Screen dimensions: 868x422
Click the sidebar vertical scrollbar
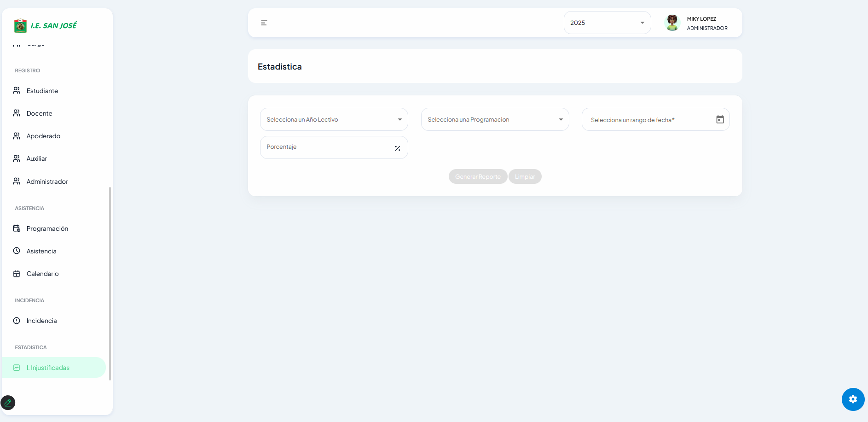[x=110, y=283]
